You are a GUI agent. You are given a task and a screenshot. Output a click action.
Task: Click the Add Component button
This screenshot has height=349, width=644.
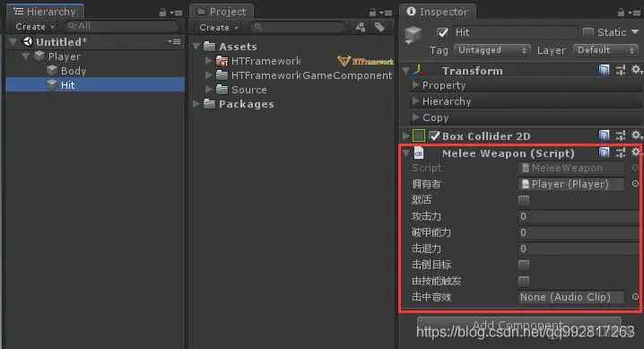[519, 325]
